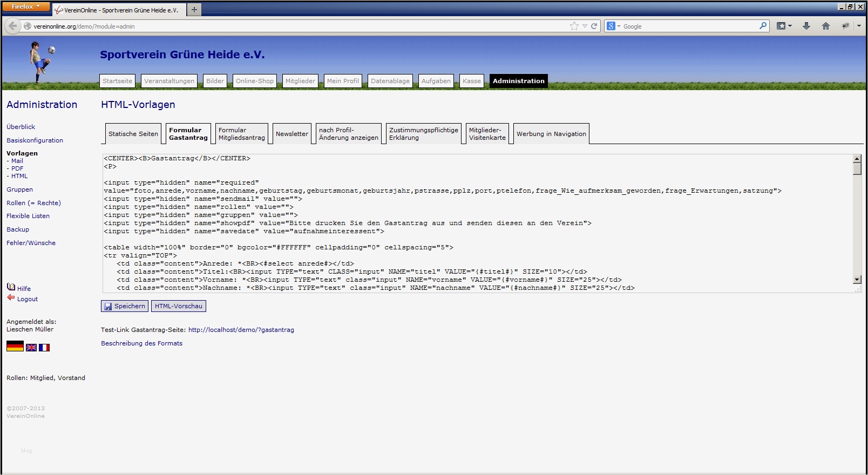
Task: Open the downloads arrow icon
Action: [806, 26]
